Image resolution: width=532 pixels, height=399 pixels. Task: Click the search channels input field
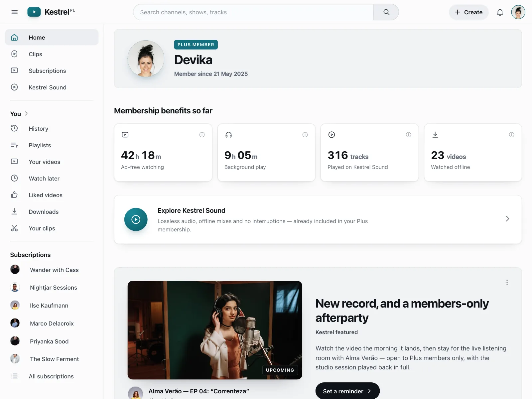pyautogui.click(x=253, y=12)
